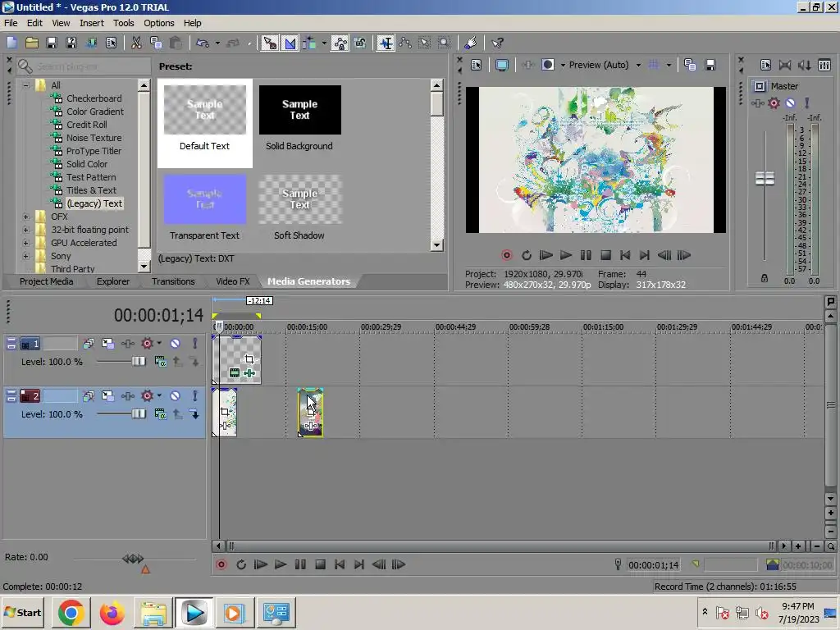This screenshot has width=840, height=630.
Task: Open the Tools menu
Action: coord(123,23)
